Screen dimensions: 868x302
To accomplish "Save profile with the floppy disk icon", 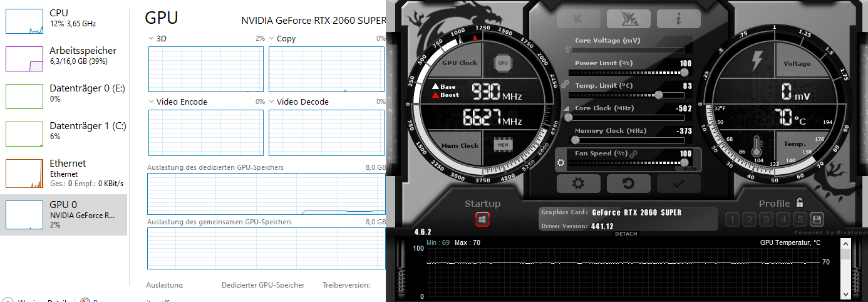I will (x=817, y=219).
